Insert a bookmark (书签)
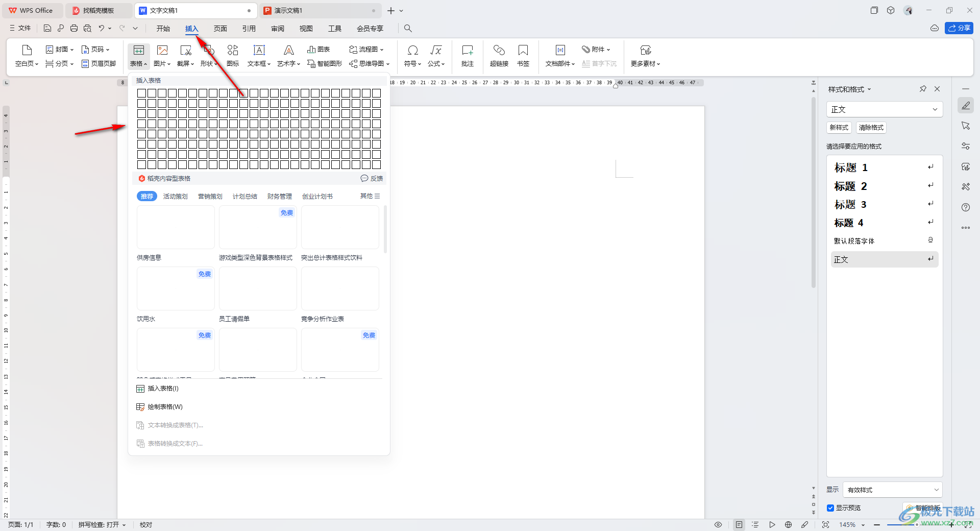The image size is (980, 531). point(523,55)
